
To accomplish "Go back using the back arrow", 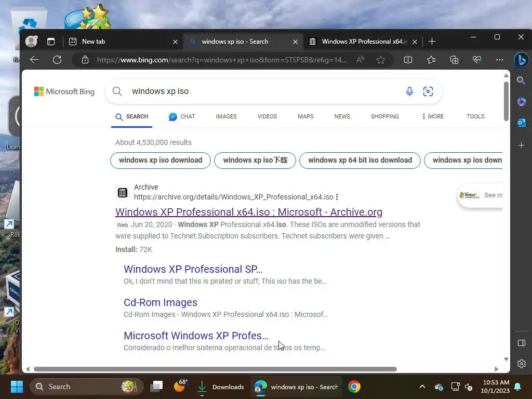I will (x=34, y=60).
